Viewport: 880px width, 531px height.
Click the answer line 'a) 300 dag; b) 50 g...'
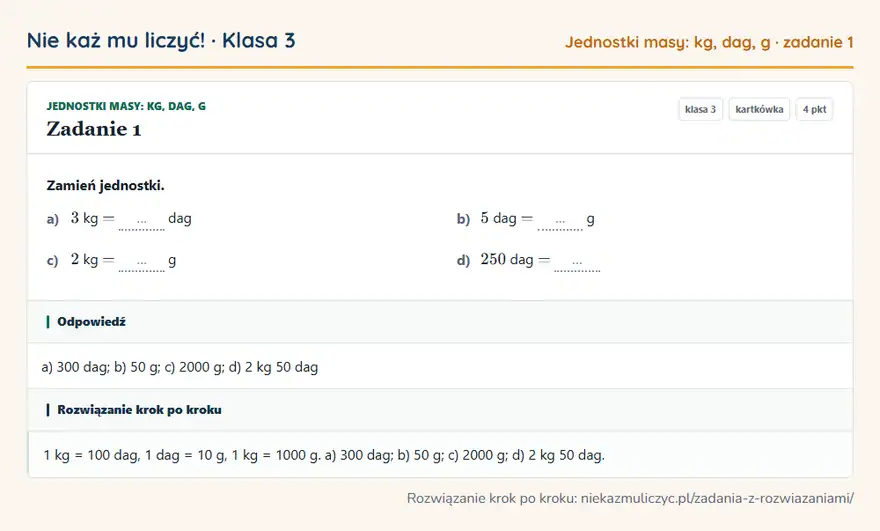tap(180, 367)
